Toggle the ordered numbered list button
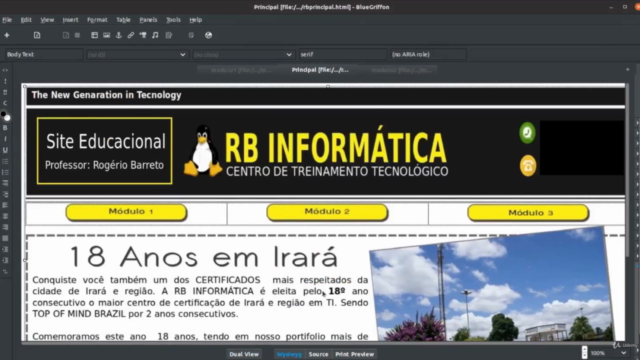 (5, 172)
